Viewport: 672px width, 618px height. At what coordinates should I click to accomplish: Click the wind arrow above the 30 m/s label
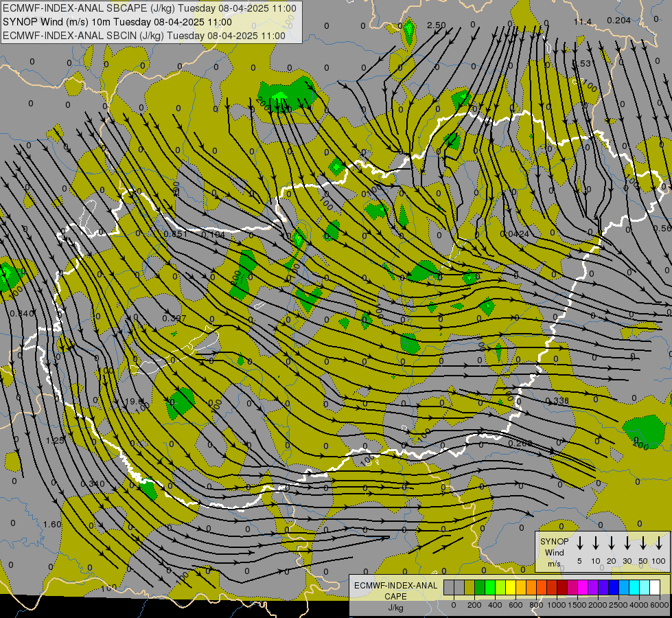coord(627,543)
